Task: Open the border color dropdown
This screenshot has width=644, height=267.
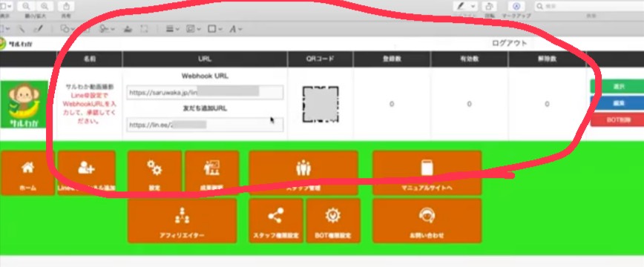Action: pos(215,29)
